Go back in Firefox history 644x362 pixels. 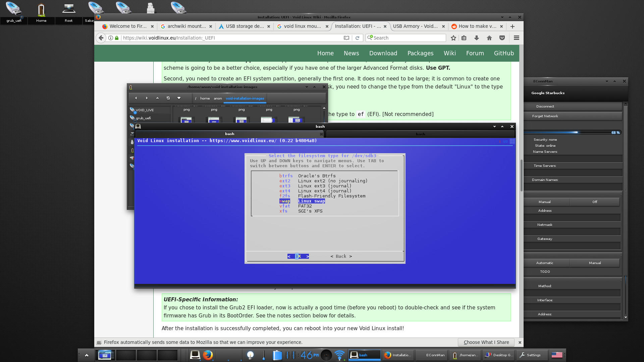tap(101, 38)
